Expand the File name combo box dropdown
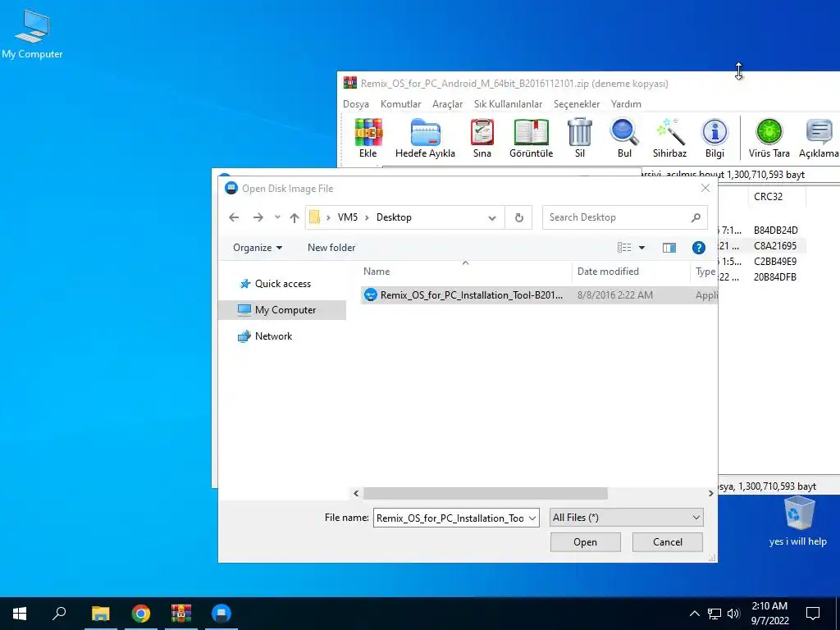Image resolution: width=840 pixels, height=630 pixels. tap(532, 518)
